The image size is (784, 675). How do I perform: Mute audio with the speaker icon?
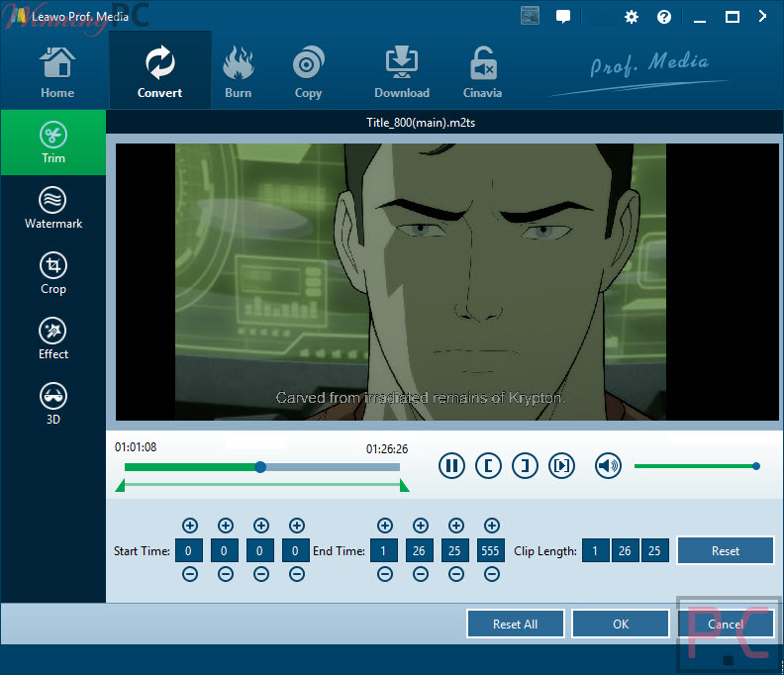[x=608, y=466]
